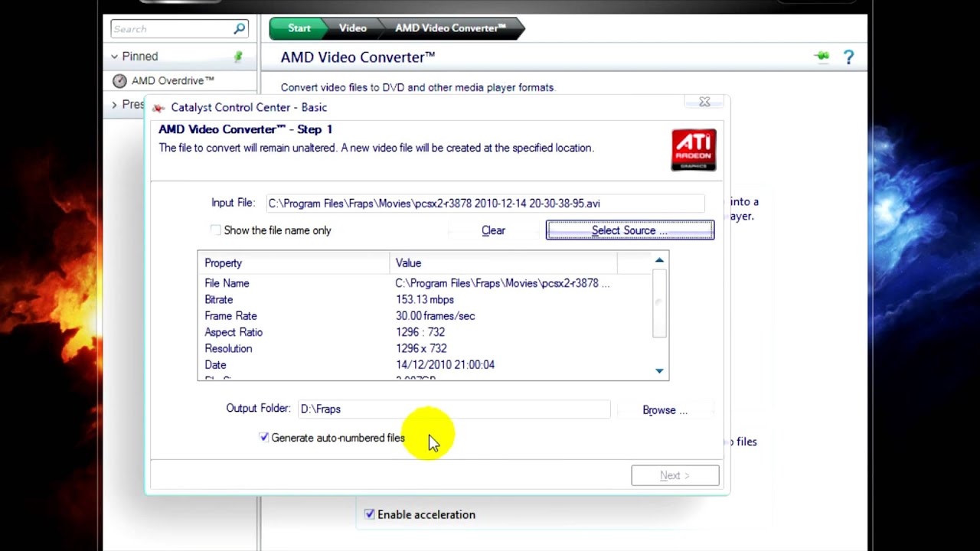Click the Output Folder field

pos(454,409)
